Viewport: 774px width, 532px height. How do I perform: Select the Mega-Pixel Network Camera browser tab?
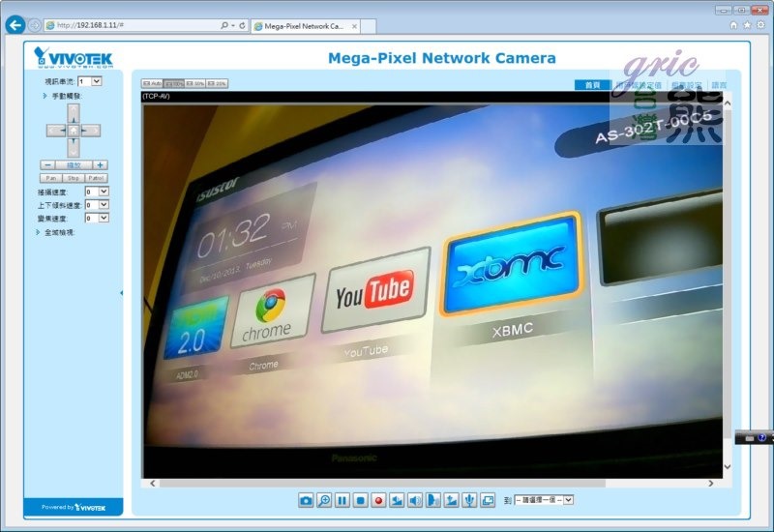coord(304,26)
